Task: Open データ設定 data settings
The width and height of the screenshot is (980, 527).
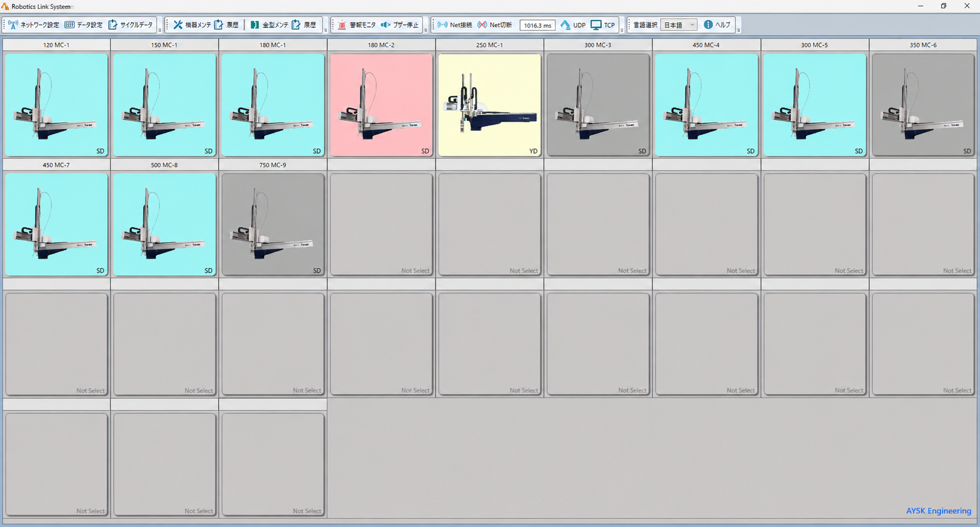Action: pyautogui.click(x=84, y=25)
